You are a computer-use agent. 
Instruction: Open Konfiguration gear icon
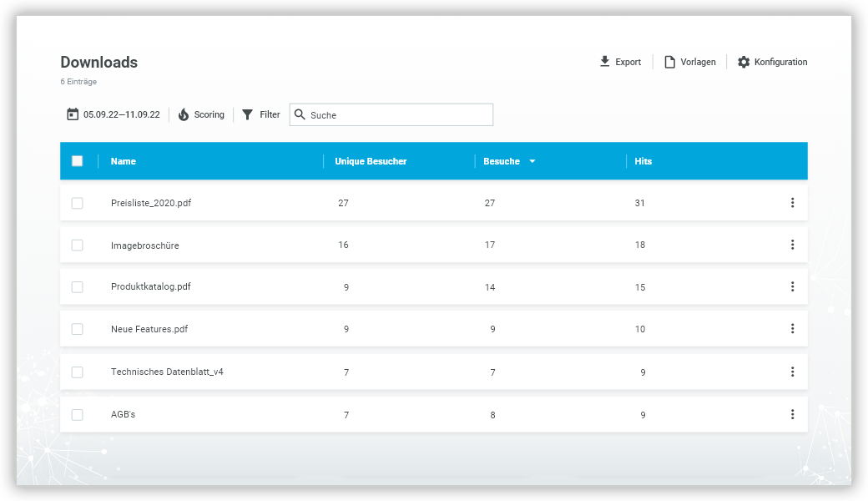click(x=744, y=62)
